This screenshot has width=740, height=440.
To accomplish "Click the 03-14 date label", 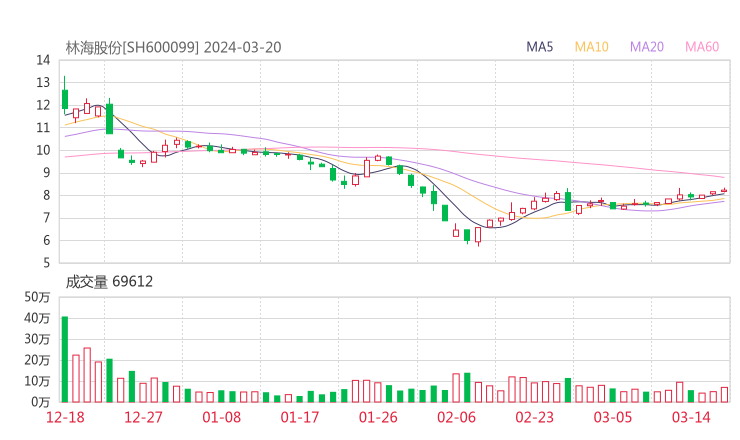I will click(x=691, y=417).
